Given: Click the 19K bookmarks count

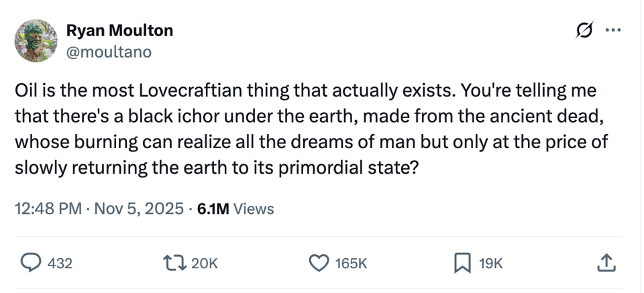Looking at the screenshot, I should (490, 263).
